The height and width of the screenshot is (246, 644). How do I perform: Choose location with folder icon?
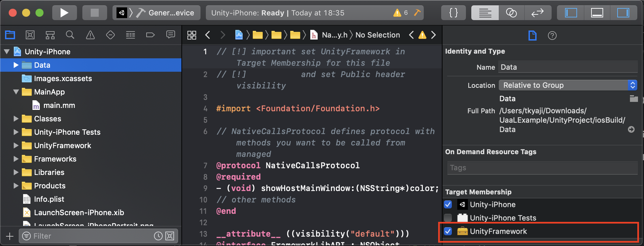(x=634, y=99)
